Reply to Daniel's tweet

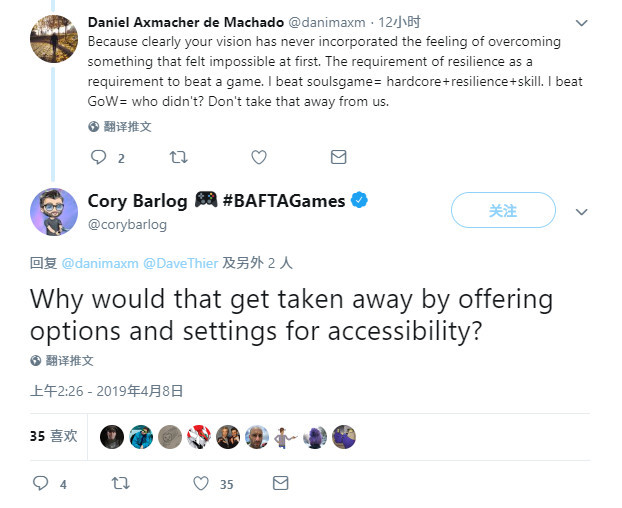[x=99, y=158]
